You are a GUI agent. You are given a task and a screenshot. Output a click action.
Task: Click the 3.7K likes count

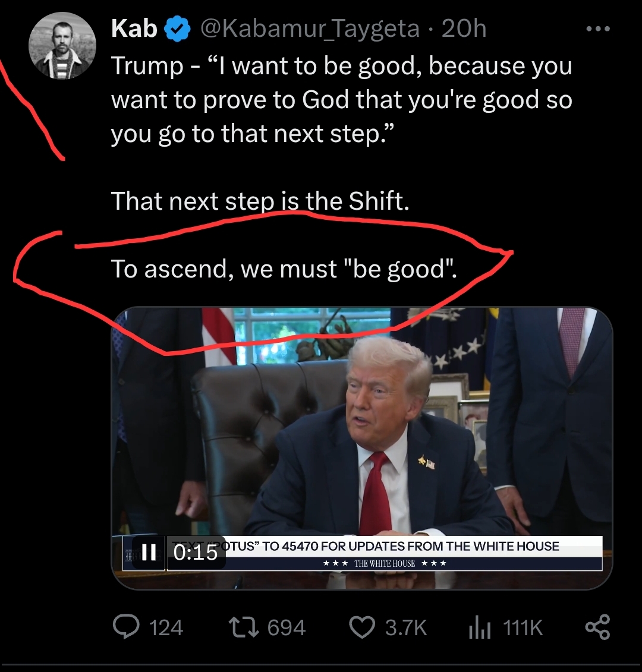point(406,628)
